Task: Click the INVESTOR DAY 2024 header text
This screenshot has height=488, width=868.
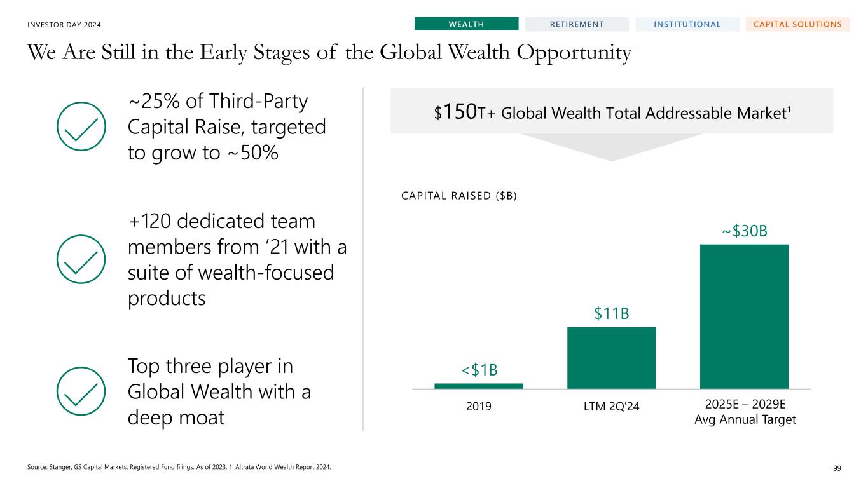Action: (x=65, y=25)
